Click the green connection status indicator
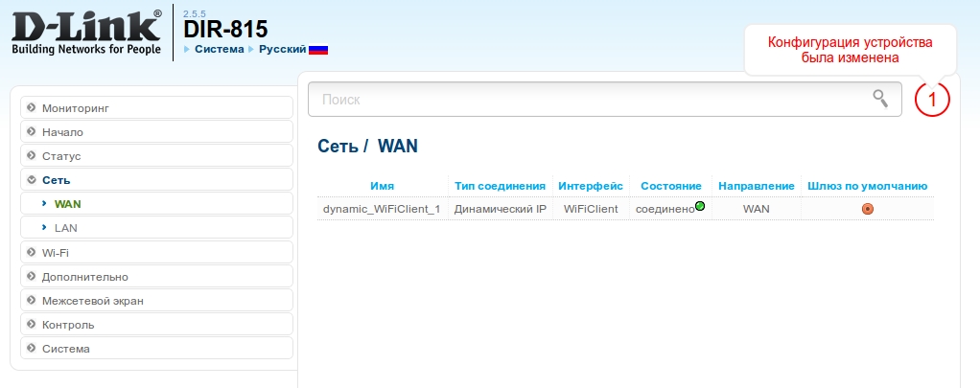Image resolution: width=980 pixels, height=388 pixels. (x=700, y=207)
